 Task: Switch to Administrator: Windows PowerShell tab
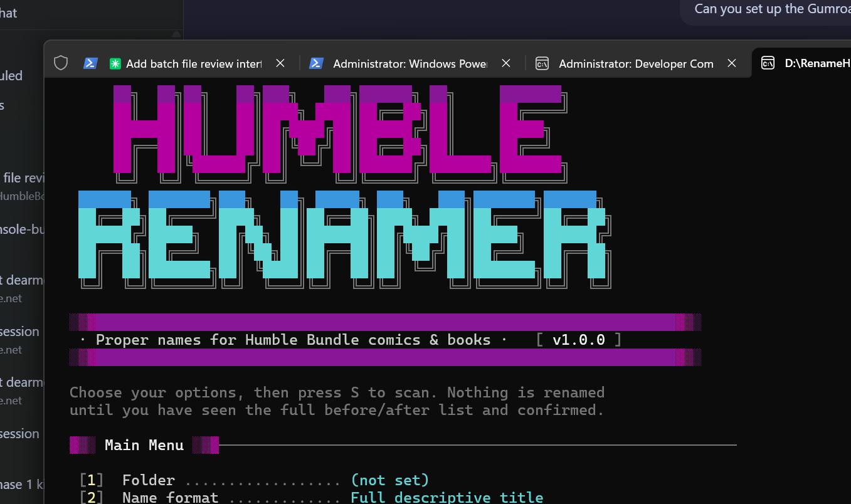(410, 63)
